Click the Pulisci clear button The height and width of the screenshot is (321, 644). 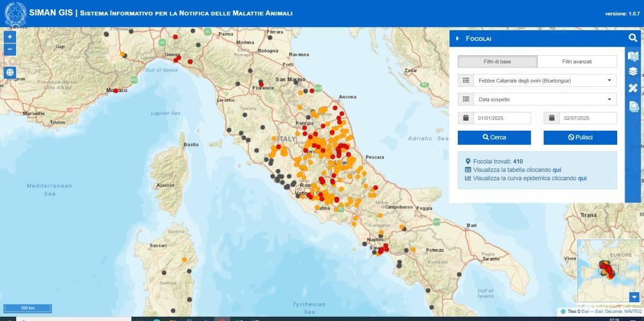point(580,138)
